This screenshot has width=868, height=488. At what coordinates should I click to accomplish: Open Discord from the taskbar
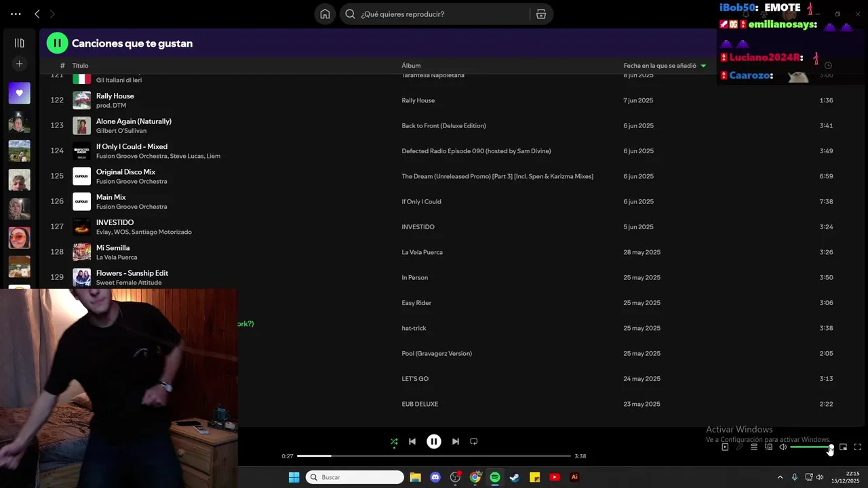tap(435, 477)
